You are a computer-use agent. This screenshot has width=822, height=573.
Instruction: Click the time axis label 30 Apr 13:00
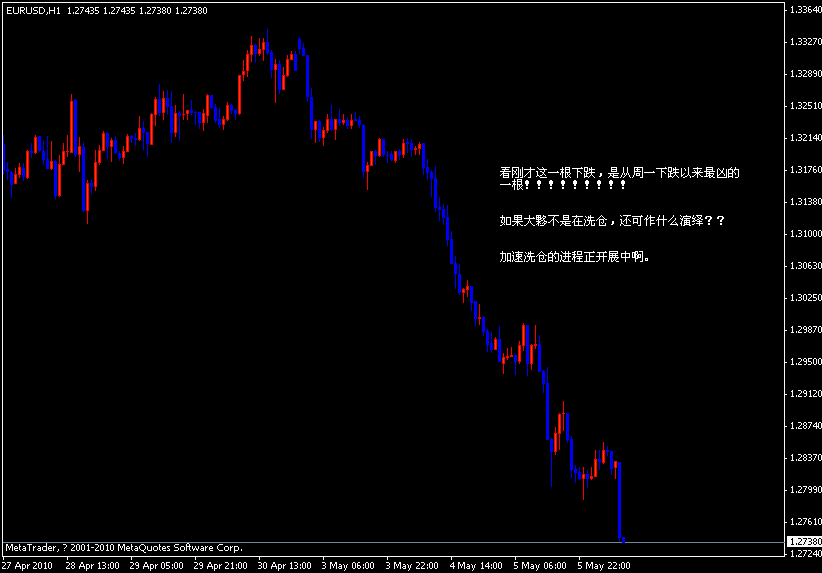(x=284, y=566)
